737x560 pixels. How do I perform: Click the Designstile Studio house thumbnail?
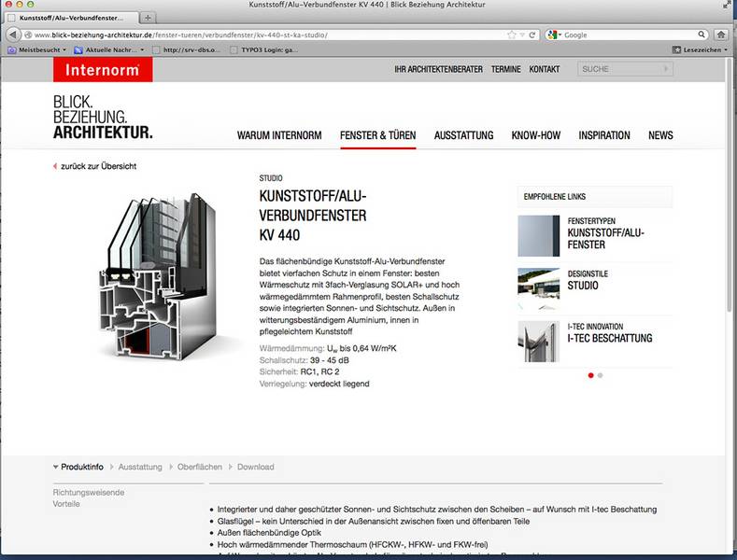(539, 288)
